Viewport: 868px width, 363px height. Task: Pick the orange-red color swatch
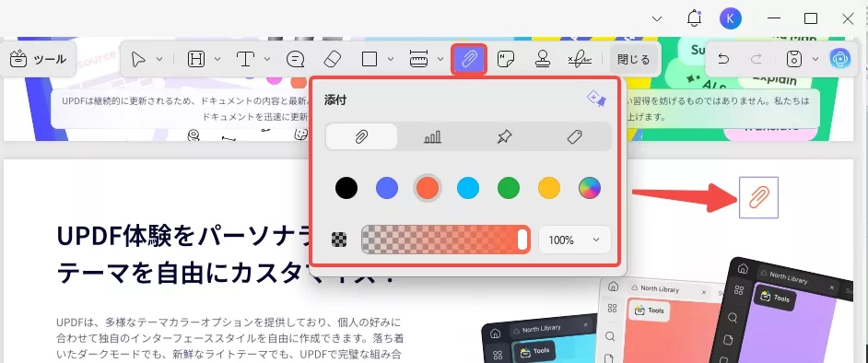[428, 188]
